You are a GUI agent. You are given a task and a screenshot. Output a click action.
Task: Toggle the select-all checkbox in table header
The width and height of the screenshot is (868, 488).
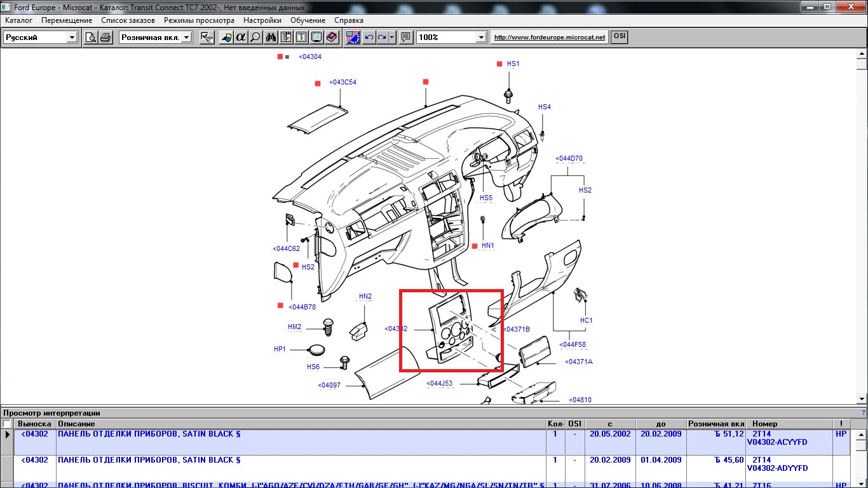tap(7, 424)
